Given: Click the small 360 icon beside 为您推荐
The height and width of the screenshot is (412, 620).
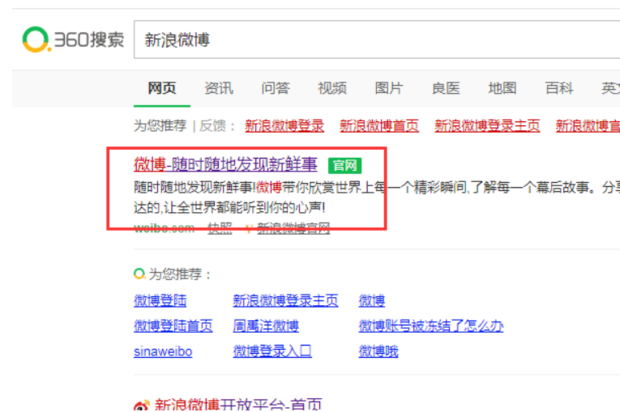Looking at the screenshot, I should pyautogui.click(x=139, y=274).
